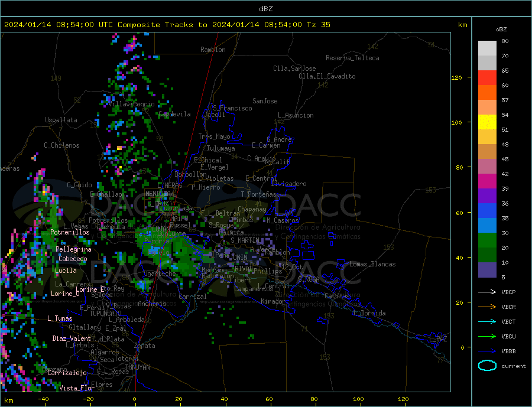Click the Pellegrina location label
Viewport: 532px width, 407px height.
point(74,249)
